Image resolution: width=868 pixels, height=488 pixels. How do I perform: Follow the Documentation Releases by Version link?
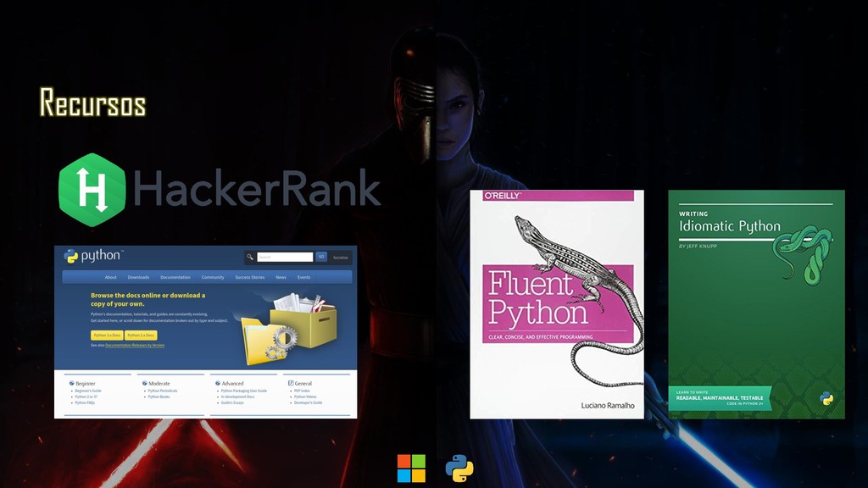click(135, 346)
